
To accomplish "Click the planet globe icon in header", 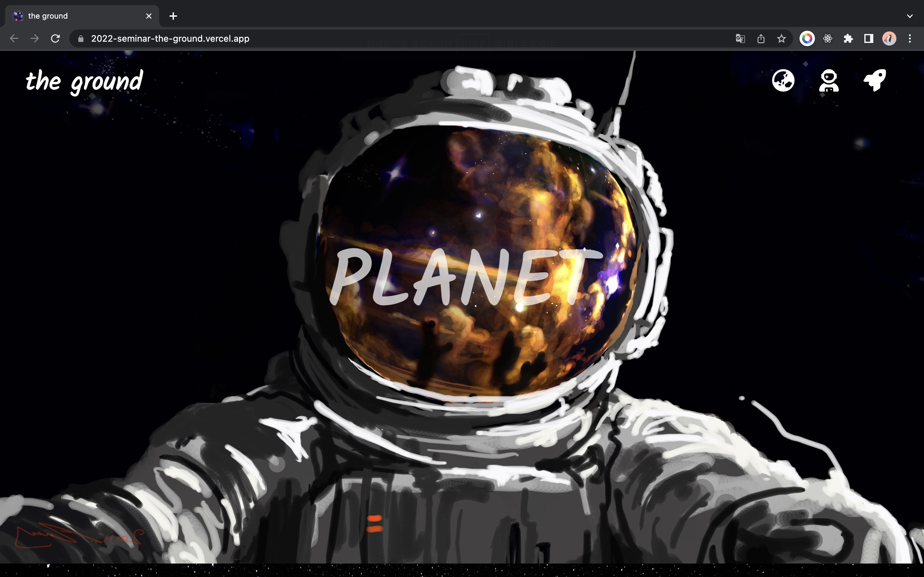I will tap(783, 80).
